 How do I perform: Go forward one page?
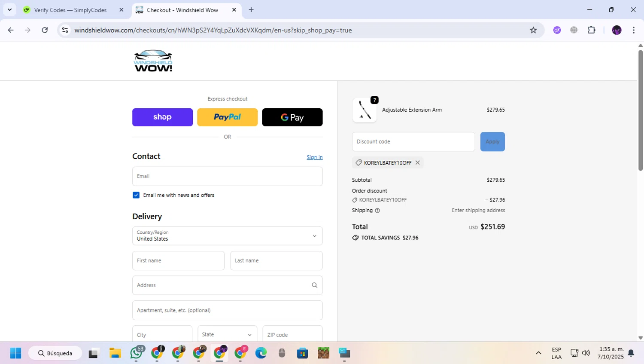(x=27, y=30)
